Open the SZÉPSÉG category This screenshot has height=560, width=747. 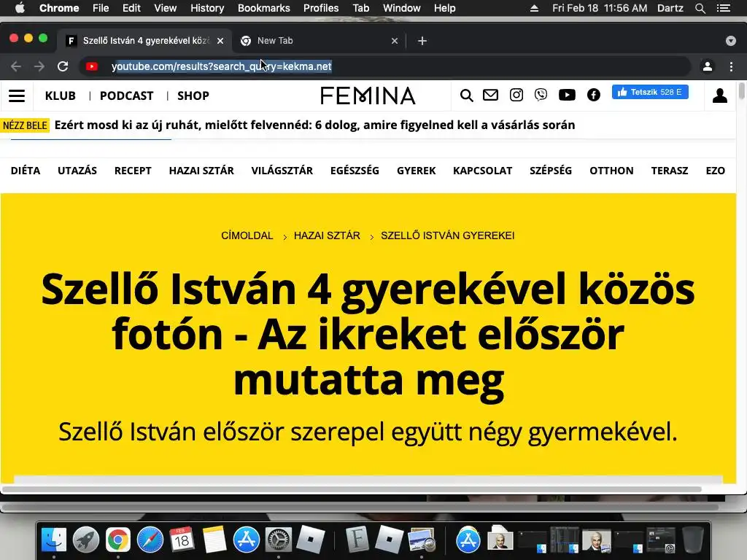click(x=551, y=171)
